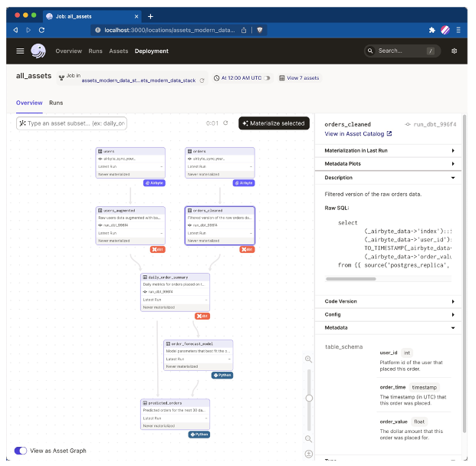Reload the code location next to the job name
The image size is (476, 466).
coord(202,79)
